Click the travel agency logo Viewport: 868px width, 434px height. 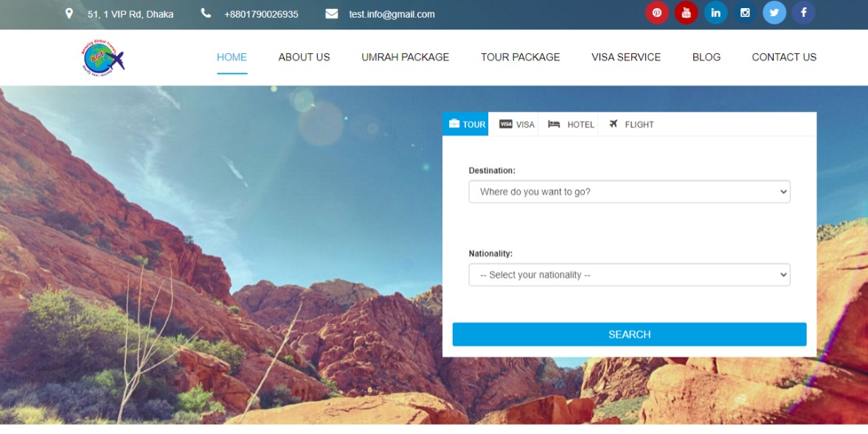pyautogui.click(x=103, y=57)
